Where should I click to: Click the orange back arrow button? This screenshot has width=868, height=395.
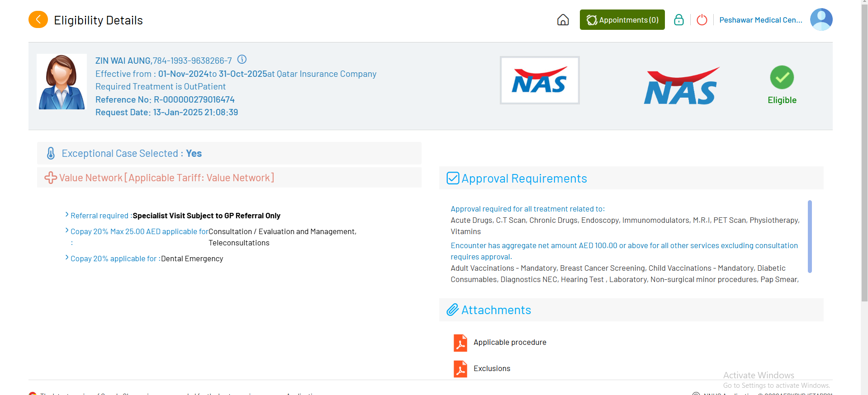click(38, 19)
